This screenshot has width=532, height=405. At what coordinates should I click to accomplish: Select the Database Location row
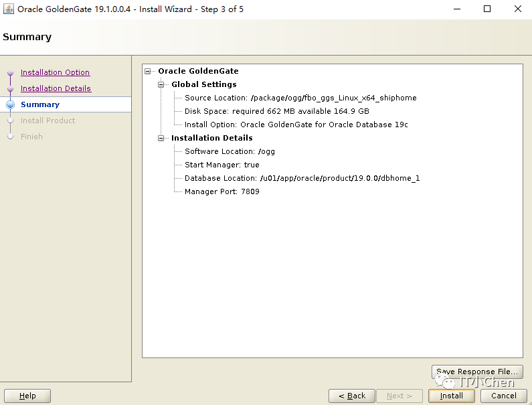point(302,178)
